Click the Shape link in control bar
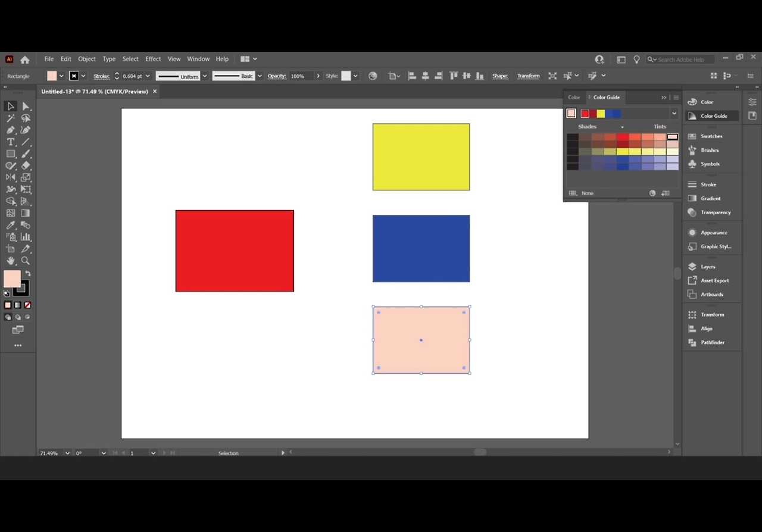762x532 pixels. [500, 76]
